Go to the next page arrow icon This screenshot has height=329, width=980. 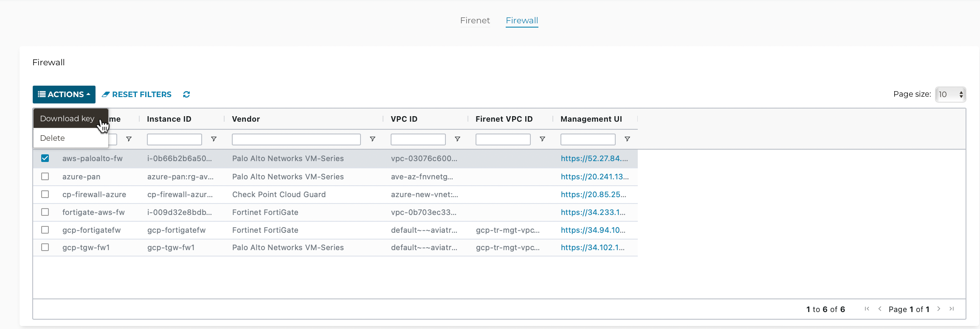click(x=939, y=309)
